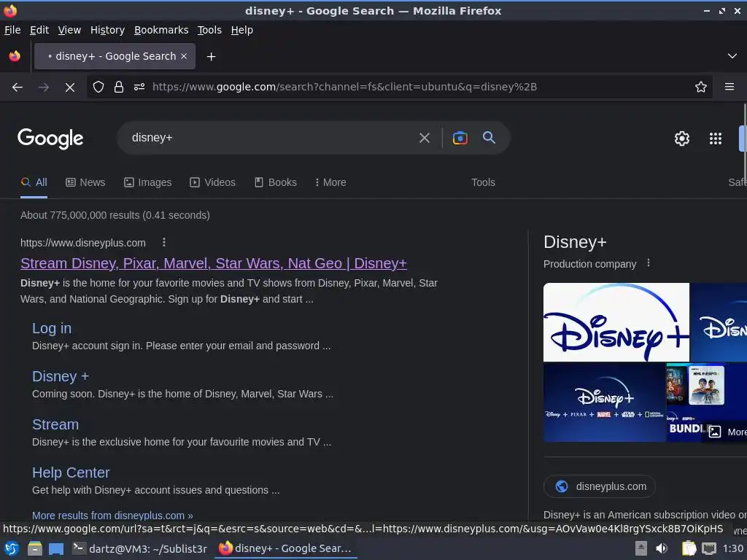Click the disneyplus.com website chip
Viewport: 747px width, 560px height.
click(x=600, y=486)
